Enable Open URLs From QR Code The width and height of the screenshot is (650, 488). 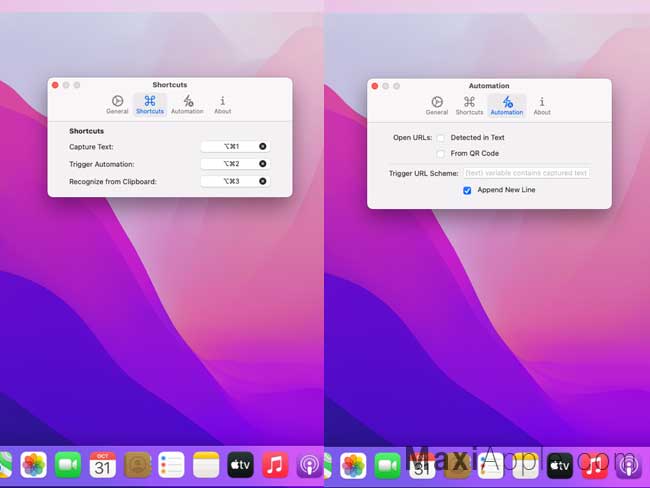[x=441, y=154]
